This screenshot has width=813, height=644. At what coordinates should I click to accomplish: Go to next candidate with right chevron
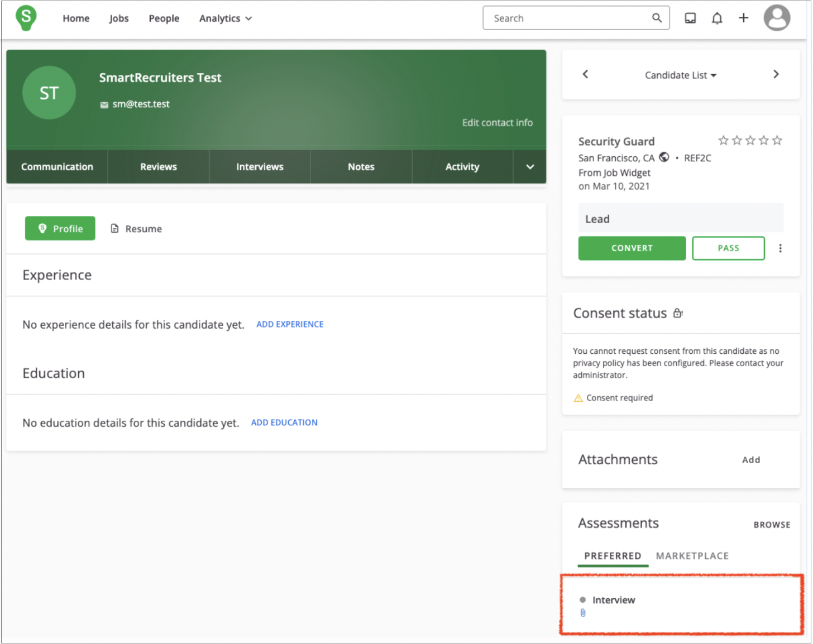pos(776,74)
